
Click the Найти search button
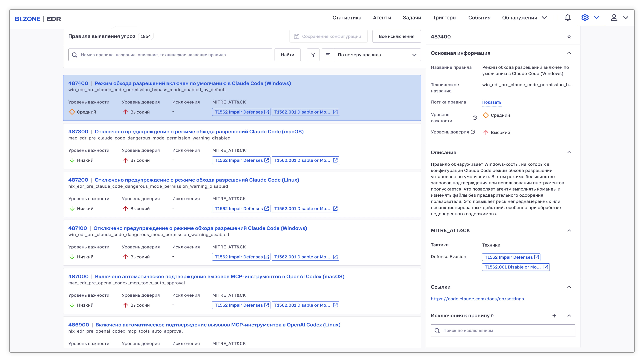pyautogui.click(x=288, y=55)
